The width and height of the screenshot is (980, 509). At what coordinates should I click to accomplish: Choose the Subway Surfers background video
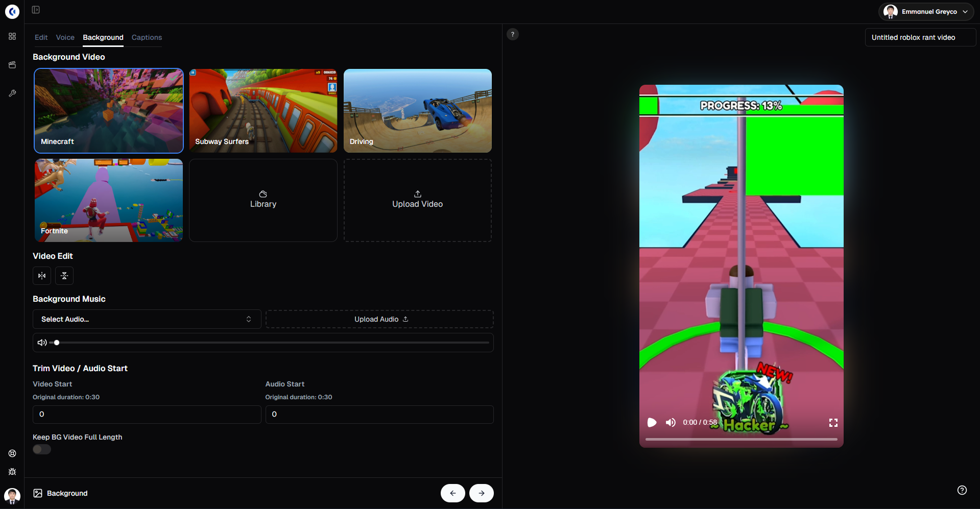point(263,111)
